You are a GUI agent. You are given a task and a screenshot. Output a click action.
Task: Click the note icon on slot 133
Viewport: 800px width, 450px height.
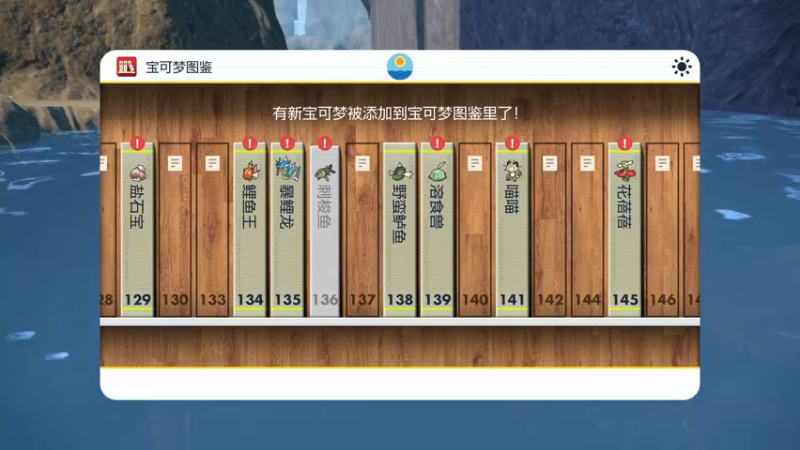click(x=213, y=163)
